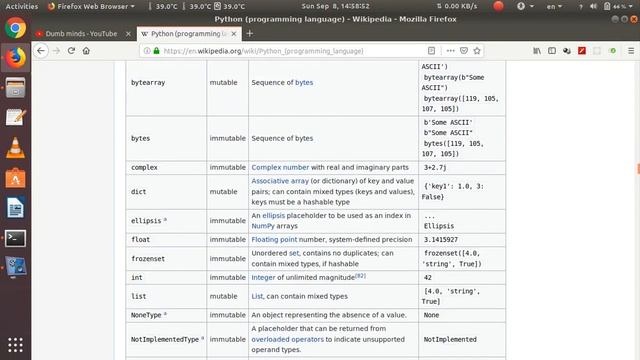Screen dimensions: 640x360
Task: Follow the Complex number link
Action: tap(280, 167)
